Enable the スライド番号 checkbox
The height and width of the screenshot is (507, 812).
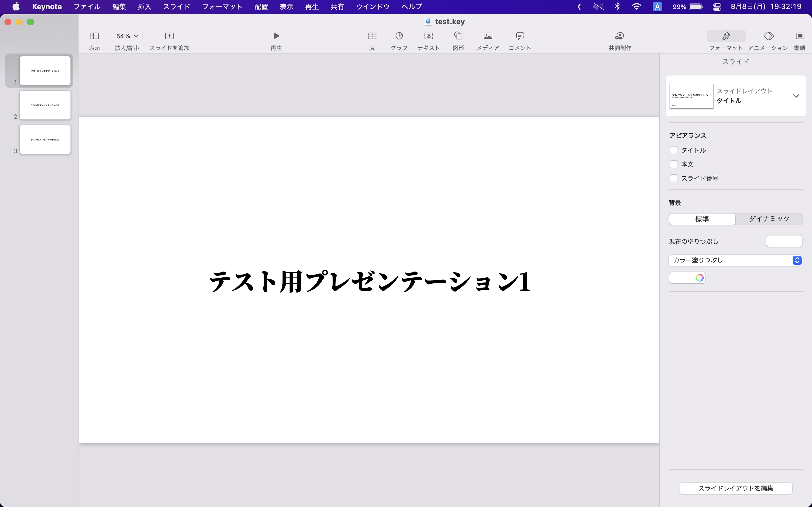click(674, 178)
